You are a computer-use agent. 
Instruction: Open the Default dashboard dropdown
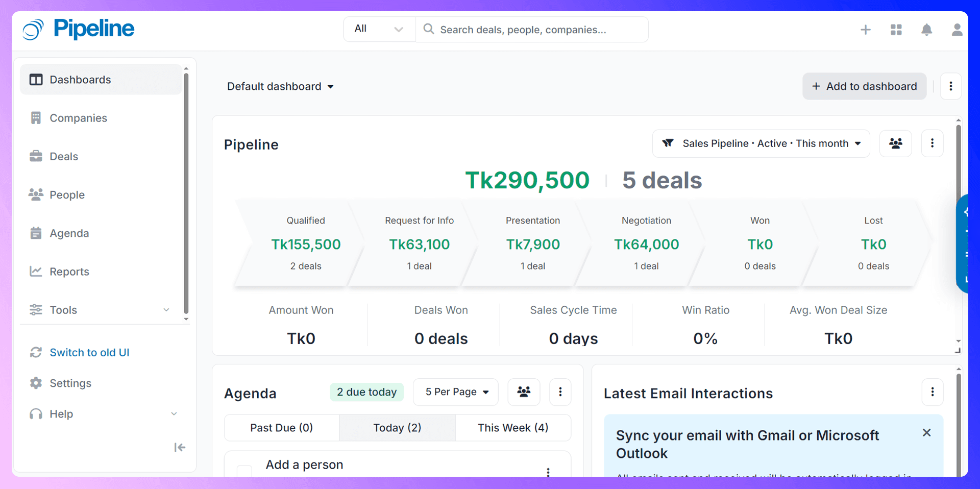[280, 86]
